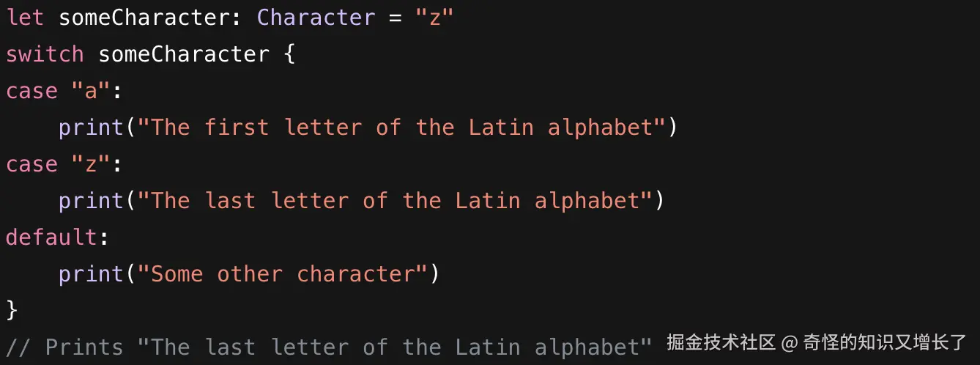Click 'someCharacter' after the switch keyword
Screen dimensions: 980x365
coord(184,54)
